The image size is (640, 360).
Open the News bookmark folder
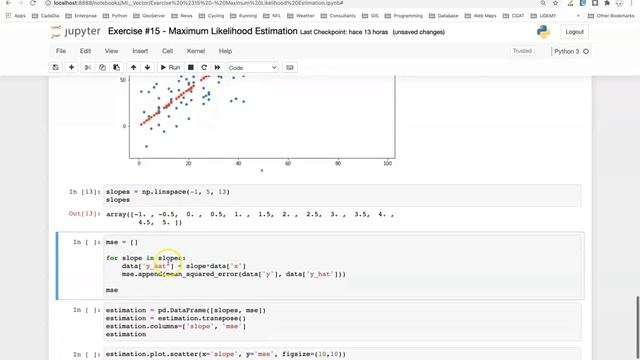tap(182, 16)
